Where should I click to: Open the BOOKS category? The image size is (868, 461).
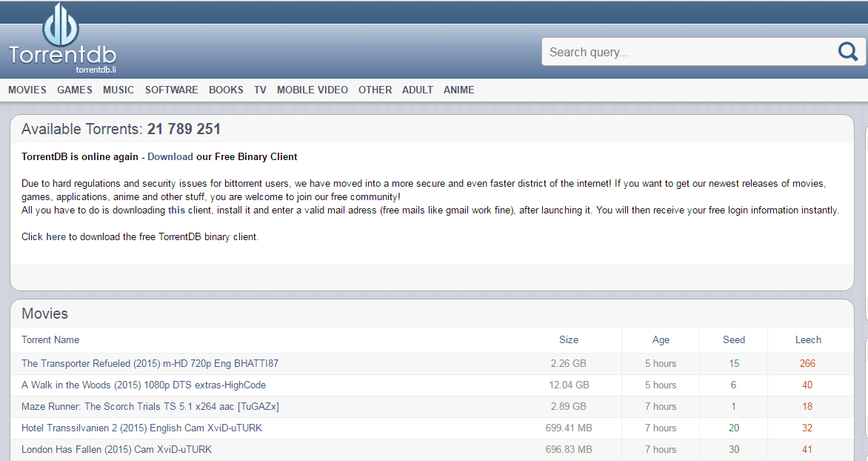[226, 90]
